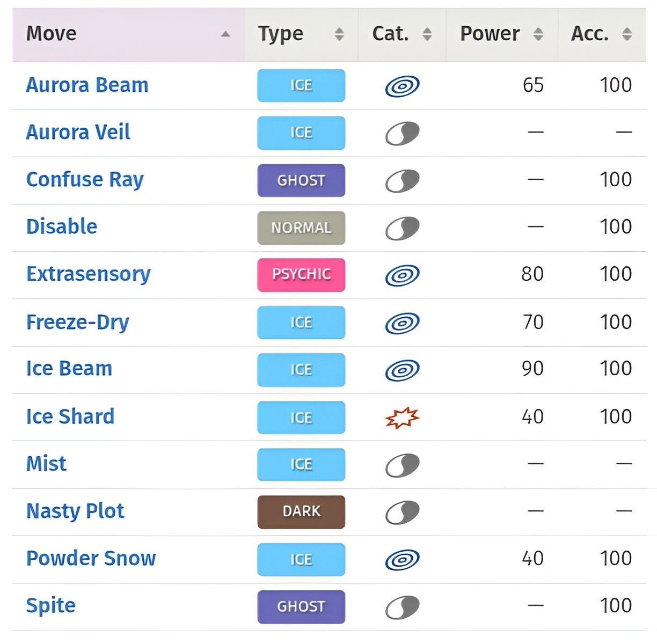Image resolution: width=657 pixels, height=644 pixels.
Task: Open the Ice Beam move link
Action: [x=69, y=369]
